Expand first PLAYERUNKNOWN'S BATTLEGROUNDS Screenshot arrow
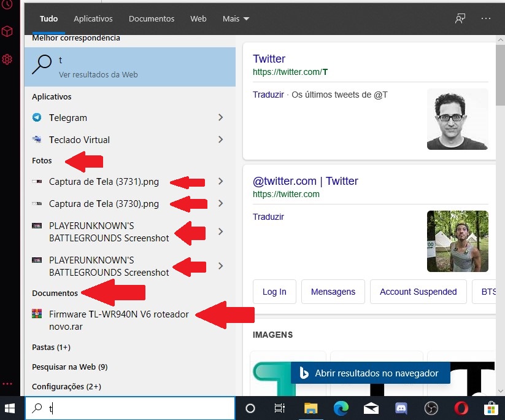Screen dimensions: 505x420 tap(221, 231)
